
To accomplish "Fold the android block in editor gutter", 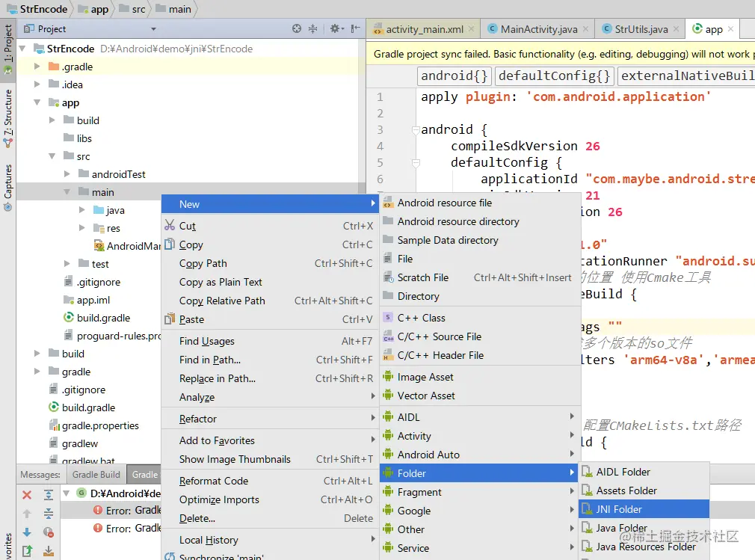I will 416,129.
